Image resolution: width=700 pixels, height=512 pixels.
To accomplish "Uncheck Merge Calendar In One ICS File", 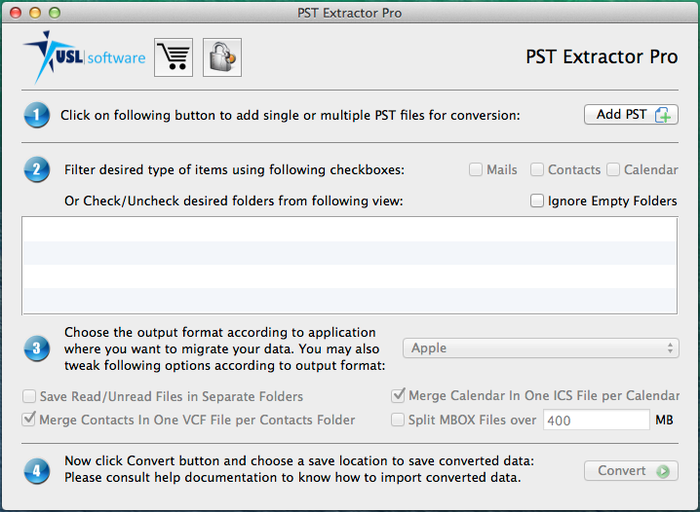I will (398, 395).
